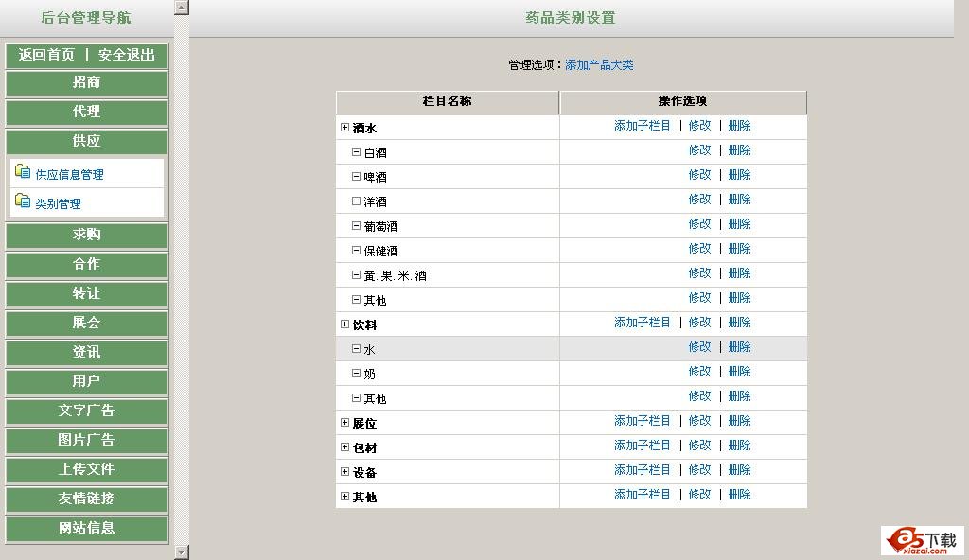969x560 pixels.
Task: Expand the 展位 category
Action: 344,422
